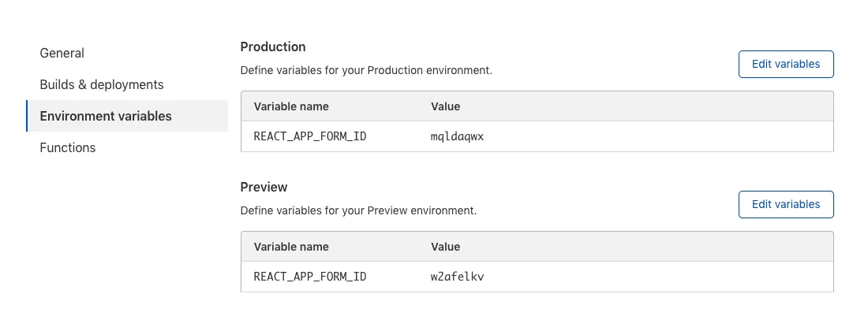Click the Preview environment description text

[x=358, y=210]
